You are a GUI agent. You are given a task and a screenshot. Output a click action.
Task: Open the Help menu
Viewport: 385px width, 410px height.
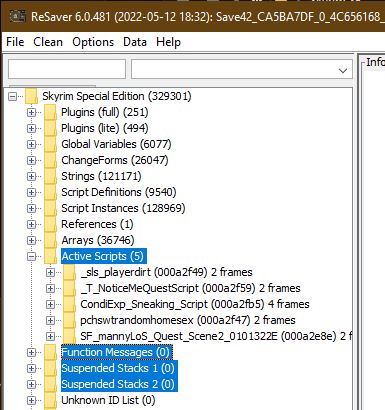coord(168,42)
